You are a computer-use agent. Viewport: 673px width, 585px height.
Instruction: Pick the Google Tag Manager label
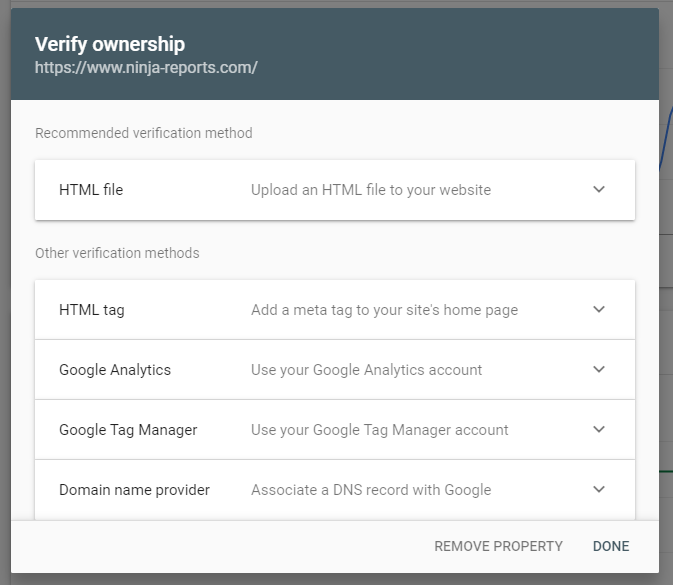pos(128,430)
